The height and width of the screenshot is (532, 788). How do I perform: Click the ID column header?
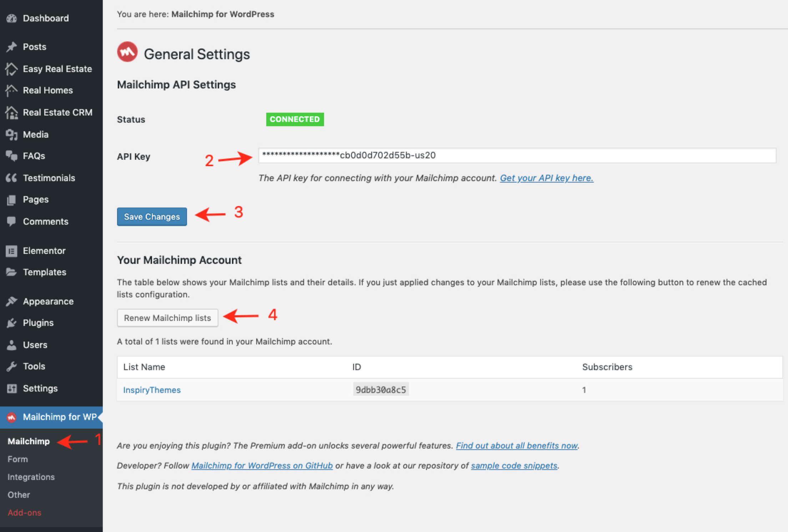tap(357, 367)
